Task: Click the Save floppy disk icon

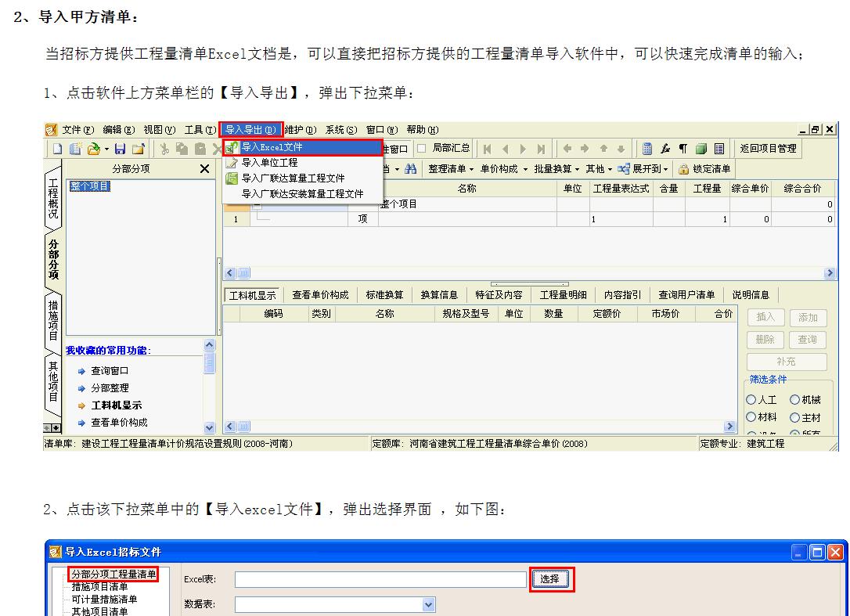Action: point(121,149)
